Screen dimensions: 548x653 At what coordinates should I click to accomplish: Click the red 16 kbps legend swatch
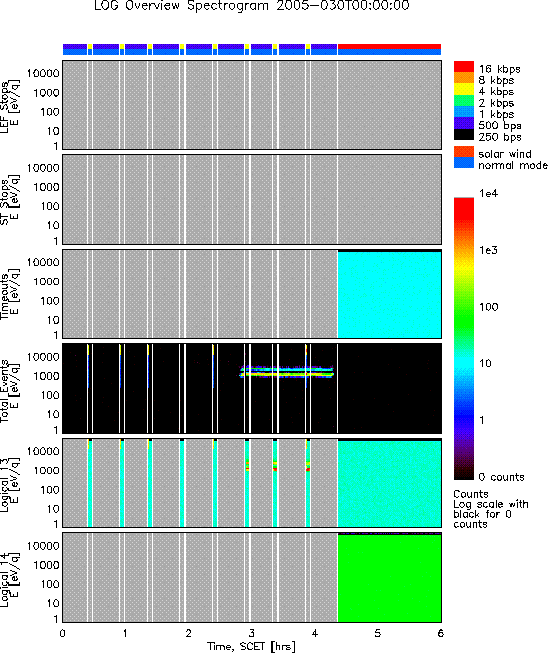[x=463, y=67]
